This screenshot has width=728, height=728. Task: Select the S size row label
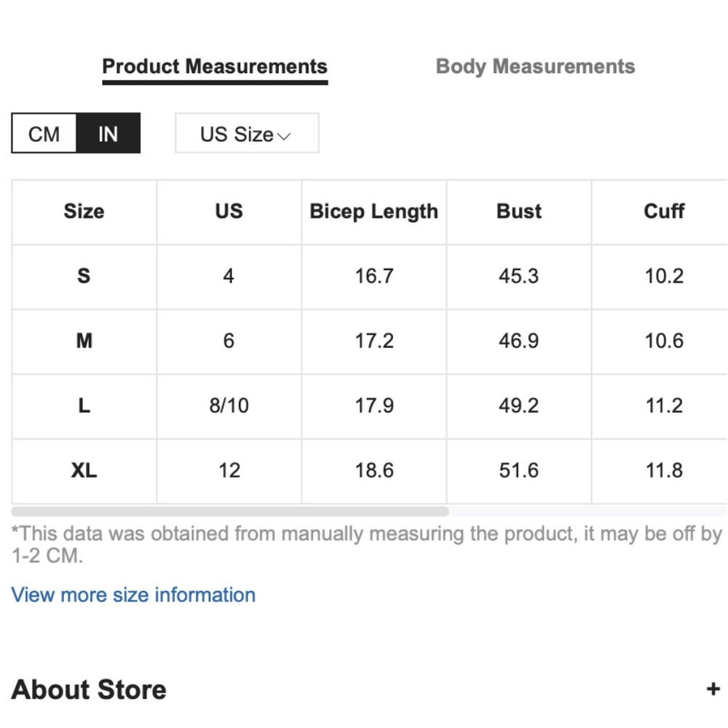click(x=84, y=276)
